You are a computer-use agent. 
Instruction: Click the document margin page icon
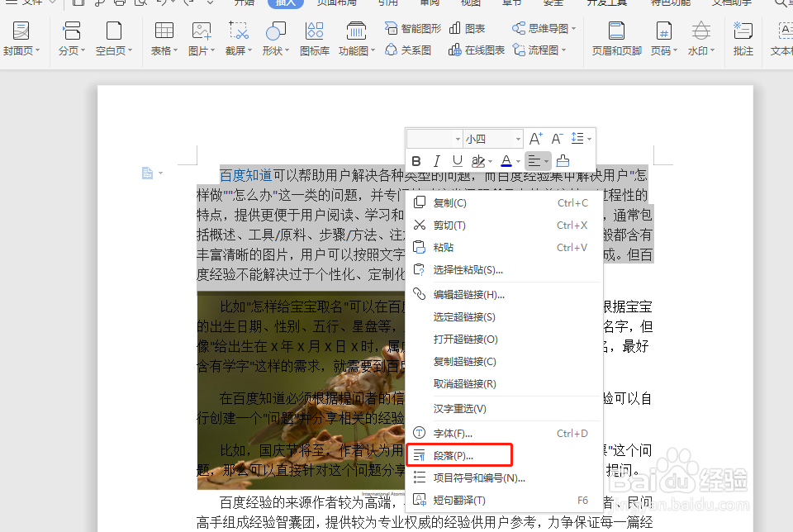148,173
